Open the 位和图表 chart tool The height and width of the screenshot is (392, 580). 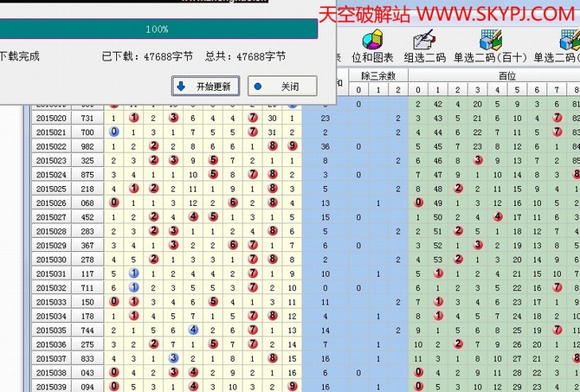tap(372, 47)
